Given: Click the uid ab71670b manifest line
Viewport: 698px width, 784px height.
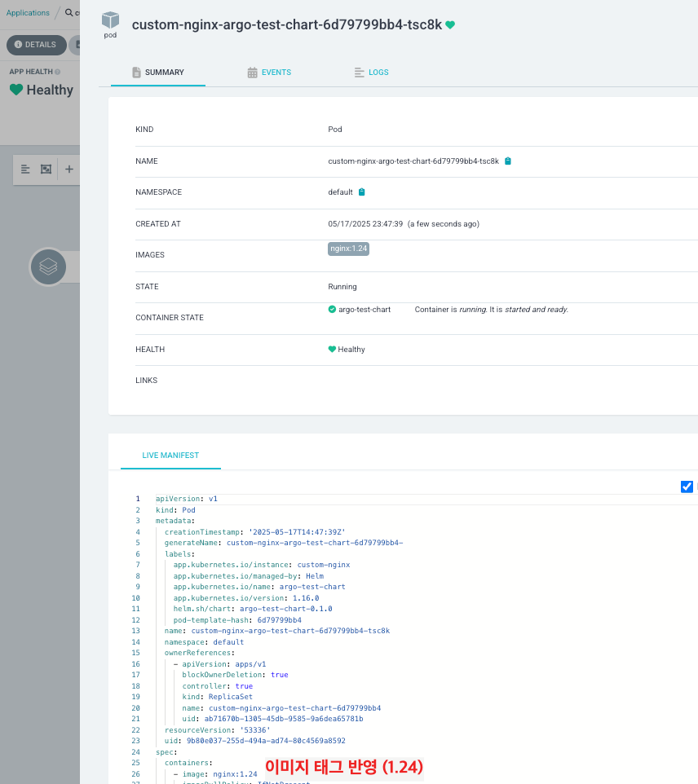Looking at the screenshot, I should point(272,719).
